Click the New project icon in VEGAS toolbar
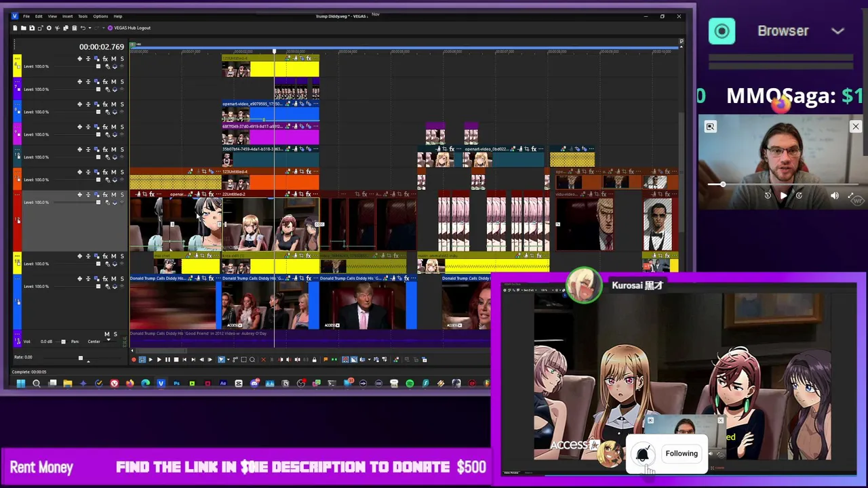Viewport: 868px width, 488px height. click(15, 28)
